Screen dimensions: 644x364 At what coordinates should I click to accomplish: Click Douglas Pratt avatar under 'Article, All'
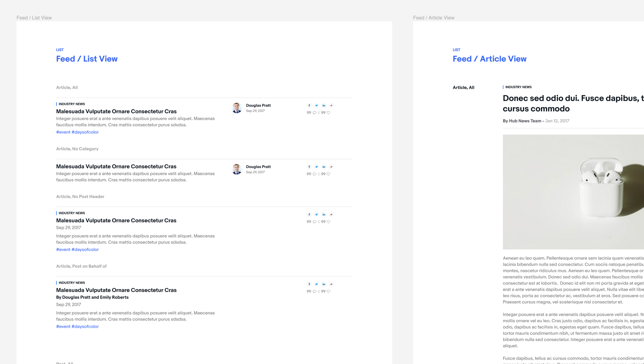point(237,108)
